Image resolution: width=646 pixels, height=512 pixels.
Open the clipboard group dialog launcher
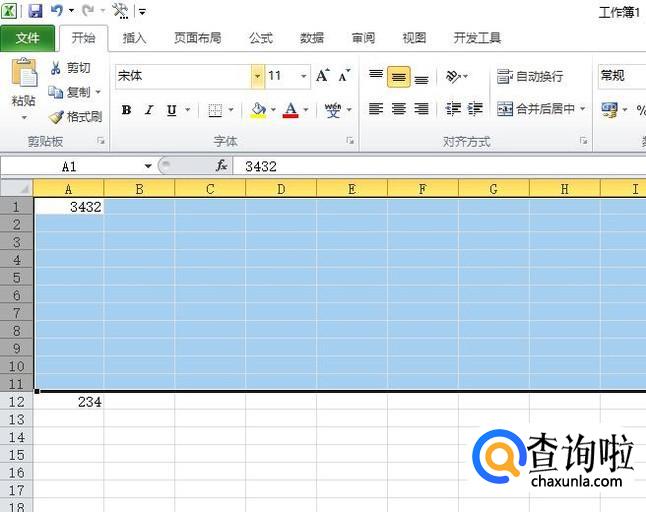click(101, 141)
